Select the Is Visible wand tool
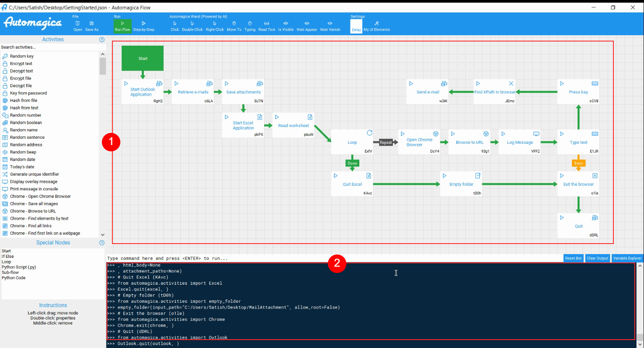Screen dimensions: 644x348 (286, 26)
